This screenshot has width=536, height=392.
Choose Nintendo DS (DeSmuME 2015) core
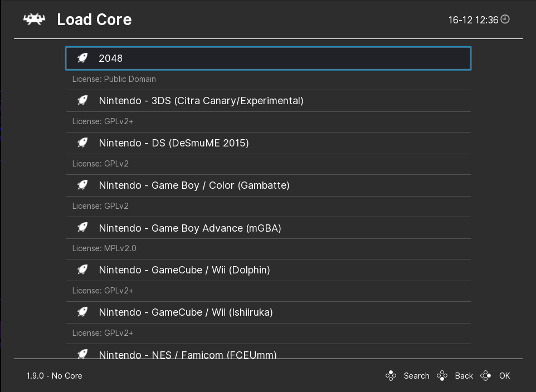coord(173,143)
